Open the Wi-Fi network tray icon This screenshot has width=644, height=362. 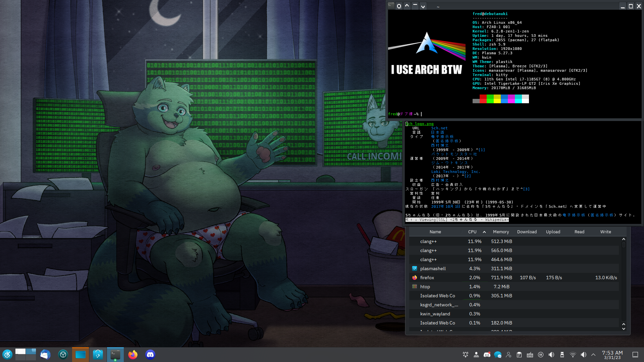[573, 355]
